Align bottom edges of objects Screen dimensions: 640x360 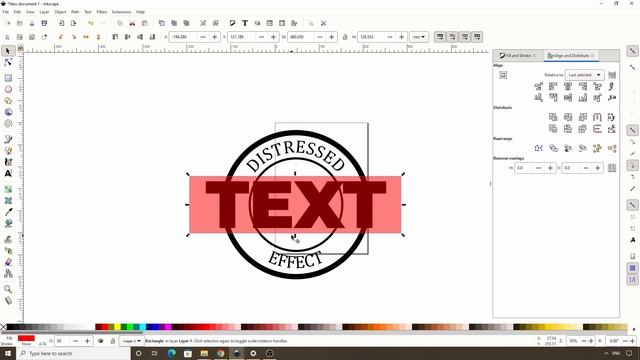point(582,98)
